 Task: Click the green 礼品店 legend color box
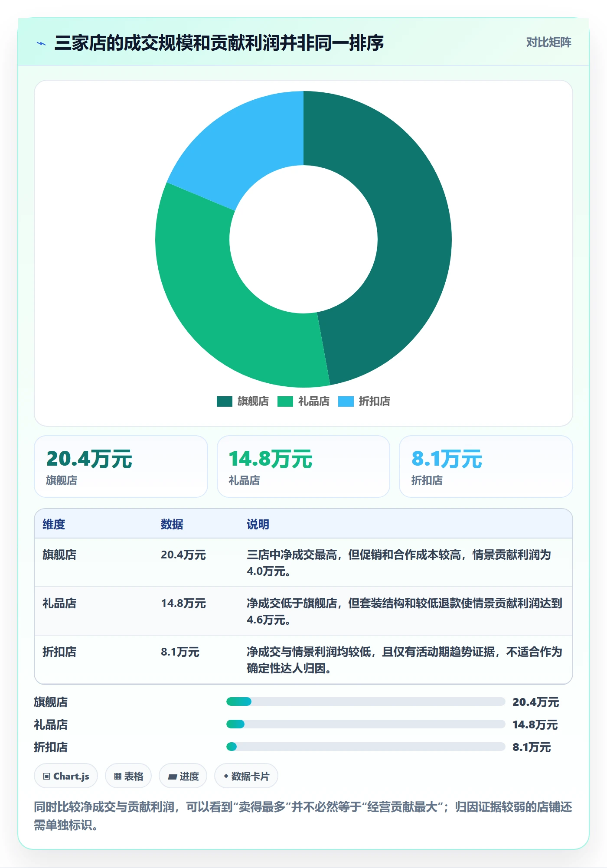point(285,401)
